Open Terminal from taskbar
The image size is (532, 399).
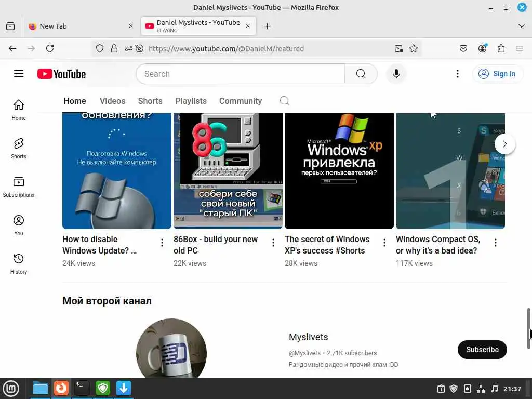82,389
